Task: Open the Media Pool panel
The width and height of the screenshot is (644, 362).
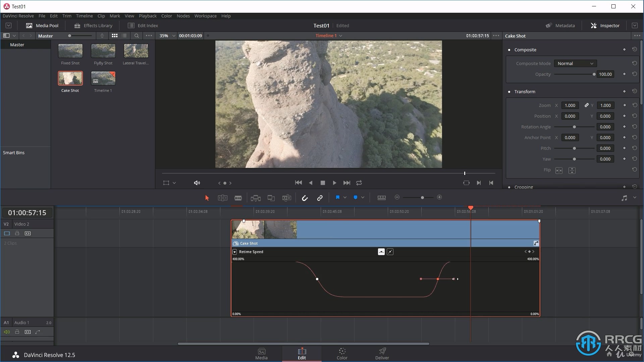Action: pyautogui.click(x=42, y=25)
